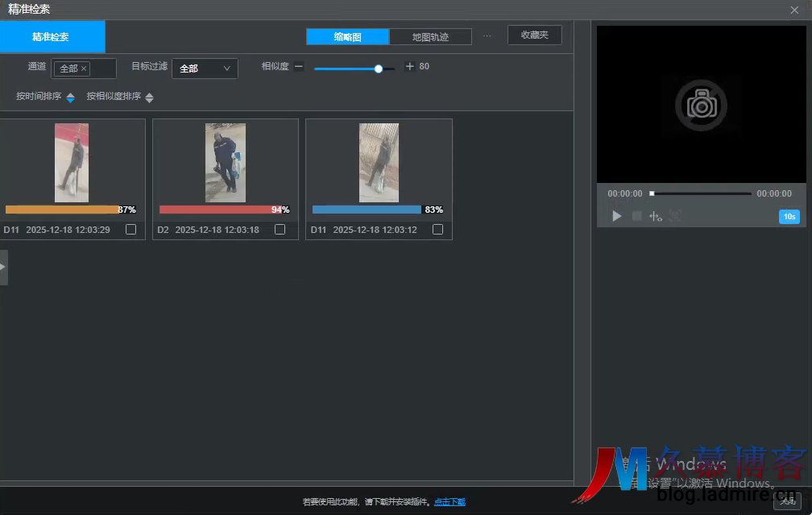This screenshot has width=812, height=515.
Task: Switch to the 地图轨迹 map track tab
Action: coord(430,37)
